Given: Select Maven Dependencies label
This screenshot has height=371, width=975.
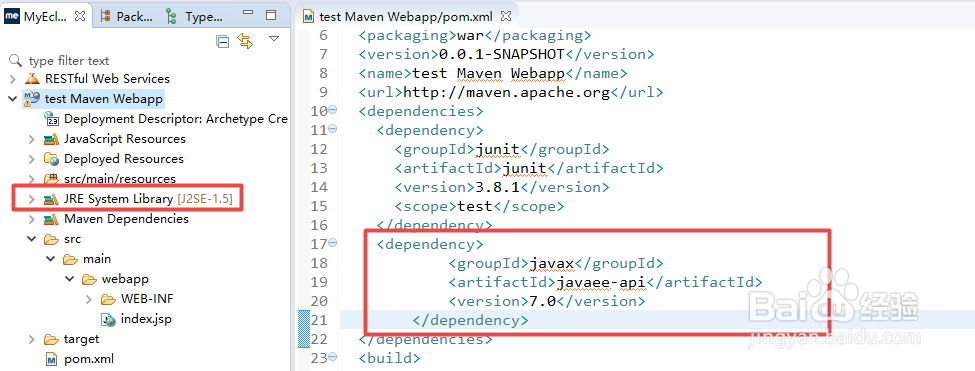Looking at the screenshot, I should (126, 219).
